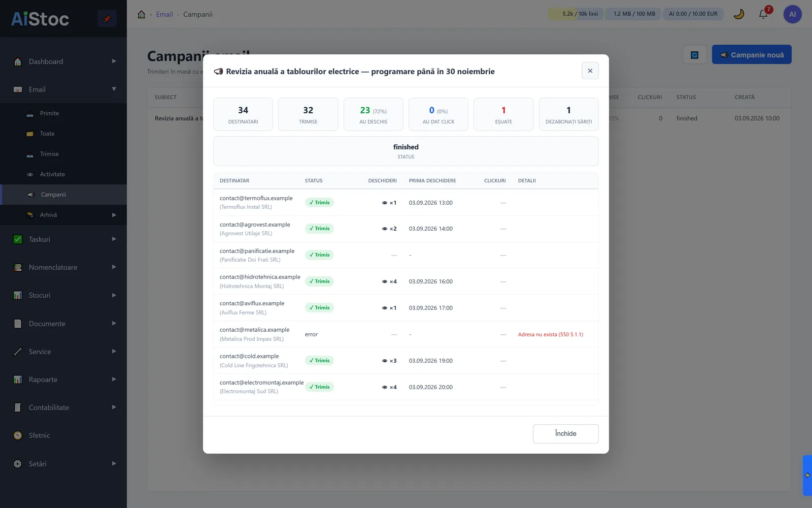812x508 pixels.
Task: Click the 5.2k / 10k linii usage indicator
Action: click(x=576, y=14)
